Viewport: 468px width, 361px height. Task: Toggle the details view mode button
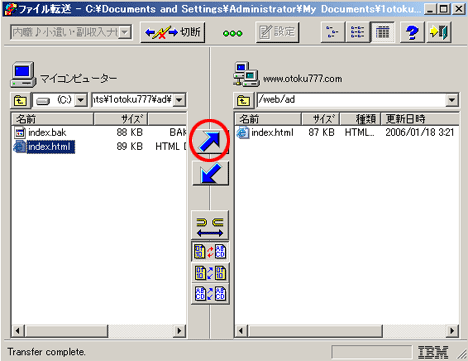pos(382,32)
